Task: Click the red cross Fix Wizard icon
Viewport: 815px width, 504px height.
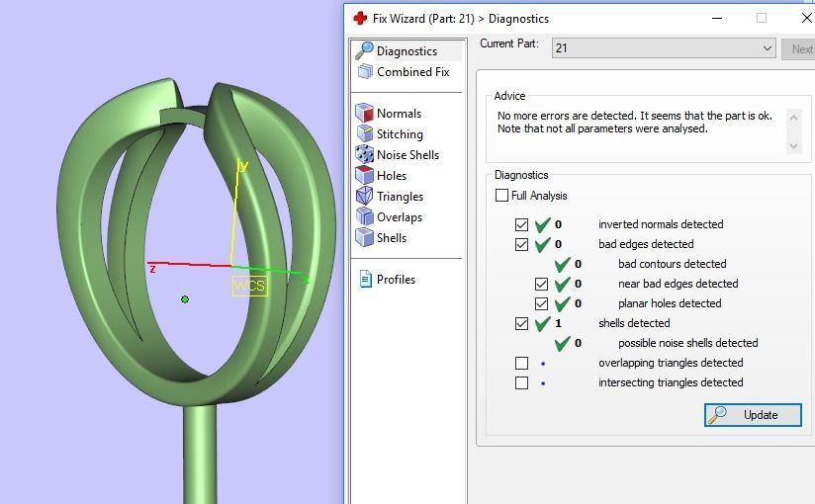Action: pos(360,19)
